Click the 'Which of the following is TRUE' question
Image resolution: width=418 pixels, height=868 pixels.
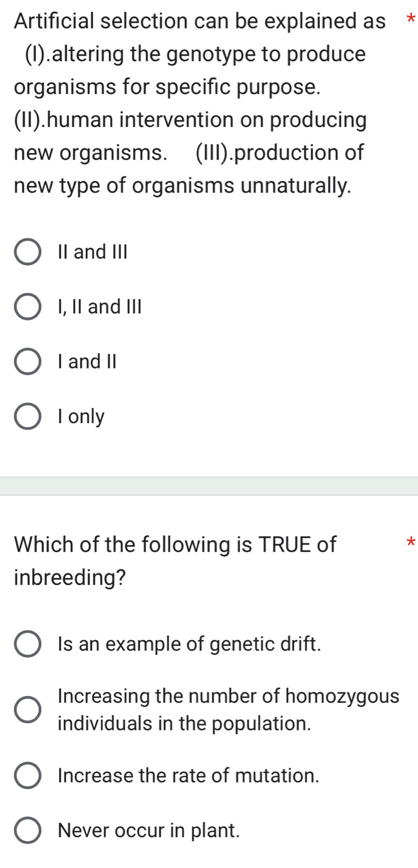pos(175,545)
